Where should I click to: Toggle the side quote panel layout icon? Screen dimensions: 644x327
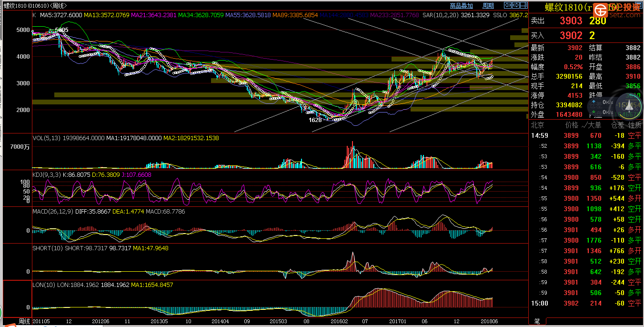[523, 5]
